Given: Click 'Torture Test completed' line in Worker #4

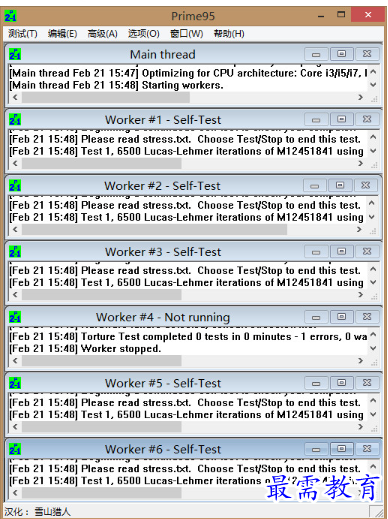Looking at the screenshot, I should tap(188, 337).
